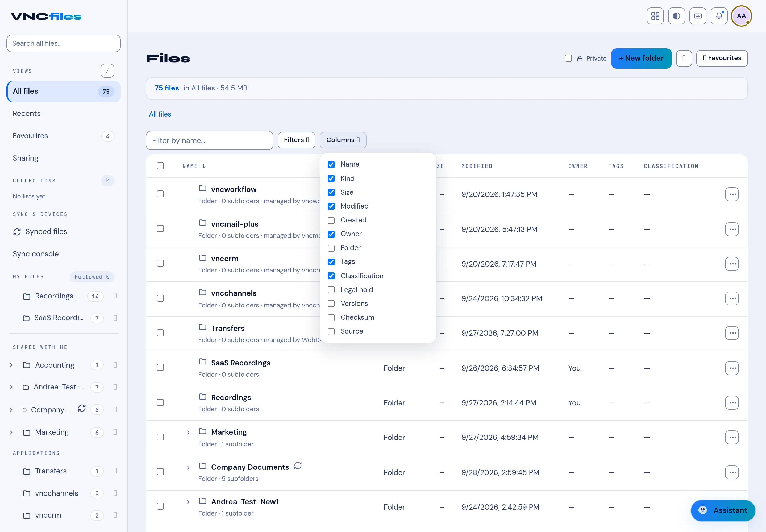Click the Views edit icon button

point(107,71)
